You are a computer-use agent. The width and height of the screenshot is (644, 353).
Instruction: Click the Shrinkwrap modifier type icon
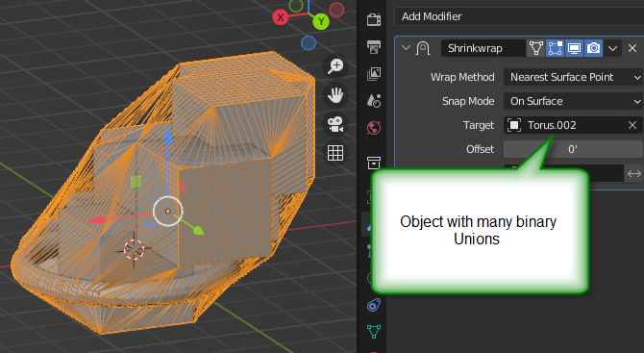click(423, 48)
